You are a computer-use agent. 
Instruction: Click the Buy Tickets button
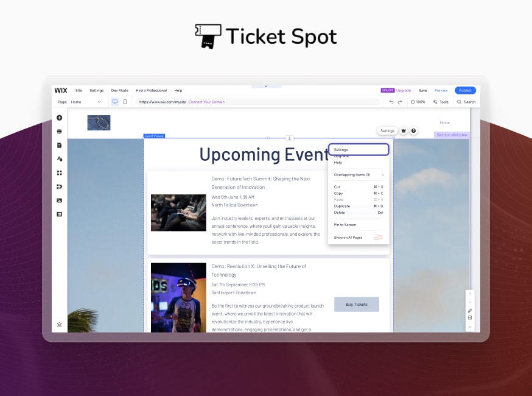pos(356,305)
